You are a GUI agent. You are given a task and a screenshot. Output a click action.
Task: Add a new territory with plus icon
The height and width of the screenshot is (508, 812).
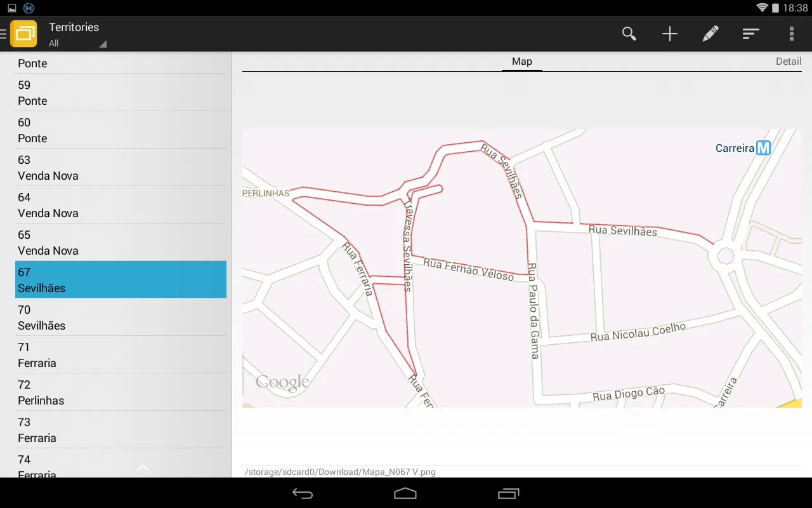[x=670, y=34]
